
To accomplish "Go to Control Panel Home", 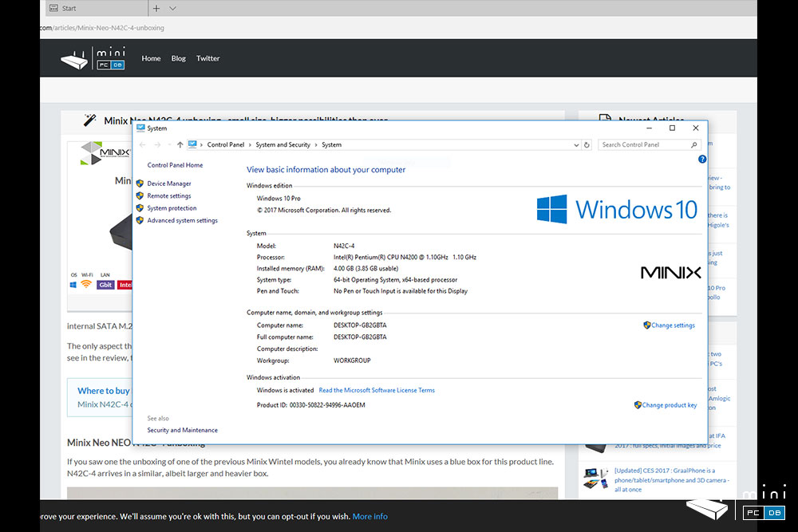I will pyautogui.click(x=175, y=165).
